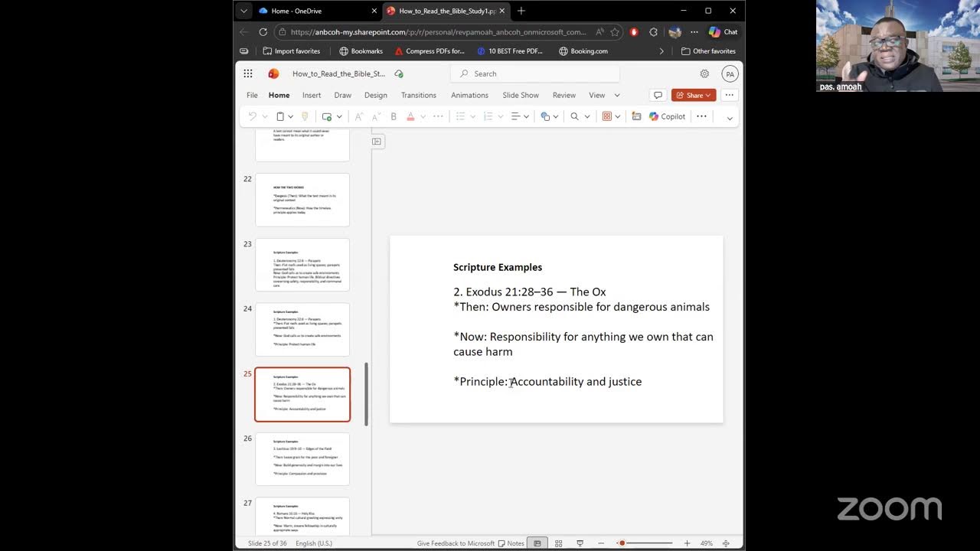Viewport: 980px width, 551px height.
Task: Increase font size with the larger A
Action: [x=358, y=116]
